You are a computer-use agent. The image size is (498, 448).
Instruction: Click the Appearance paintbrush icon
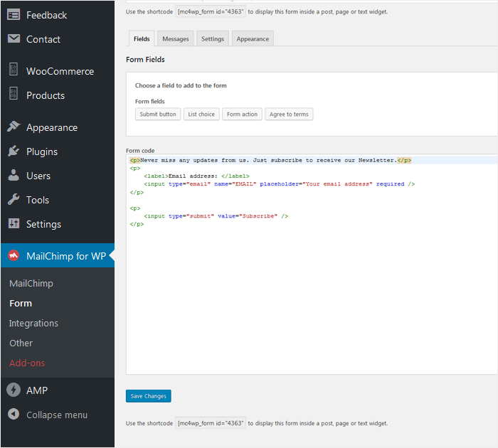(14, 127)
